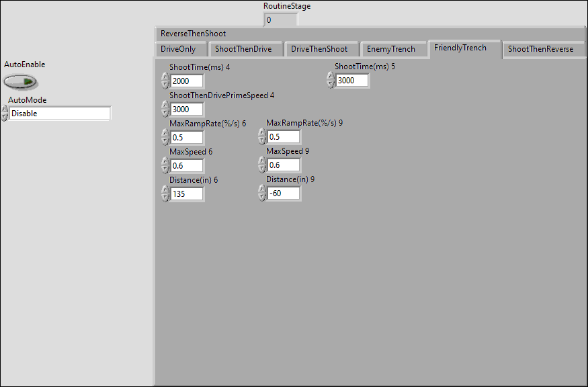Open the ShootThenDrive tab
Image resolution: width=588 pixels, height=387 pixels.
243,49
